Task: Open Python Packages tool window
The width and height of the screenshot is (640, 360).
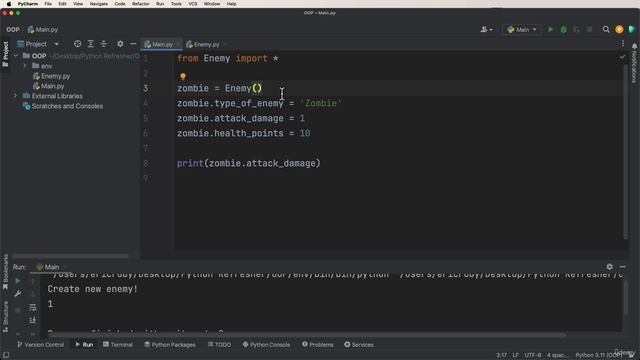Action: point(170,345)
